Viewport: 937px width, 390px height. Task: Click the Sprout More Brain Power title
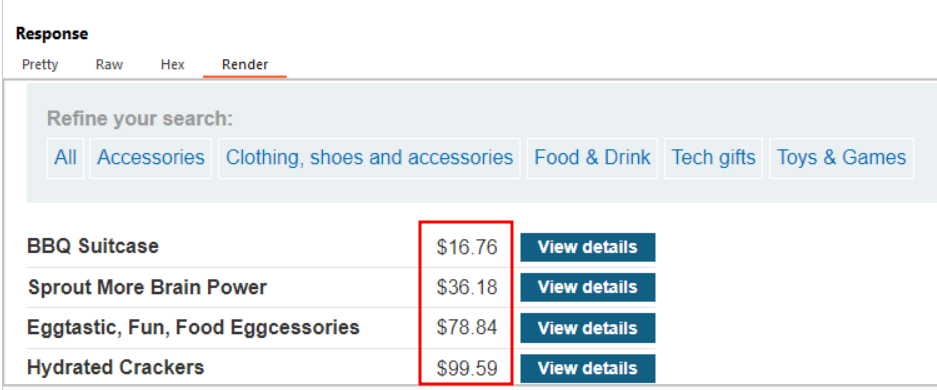click(x=147, y=287)
